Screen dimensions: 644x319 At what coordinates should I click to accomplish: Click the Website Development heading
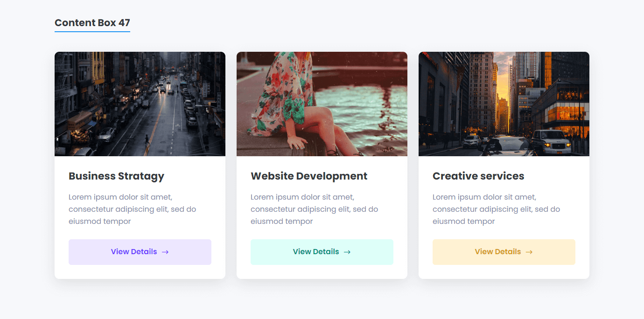pyautogui.click(x=309, y=176)
